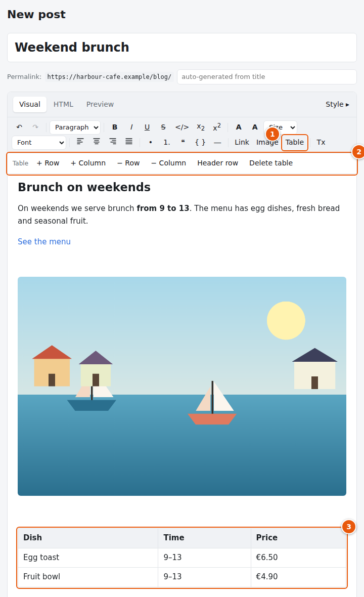Image resolution: width=364 pixels, height=597 pixels.
Task: Delete the table
Action: pyautogui.click(x=271, y=163)
